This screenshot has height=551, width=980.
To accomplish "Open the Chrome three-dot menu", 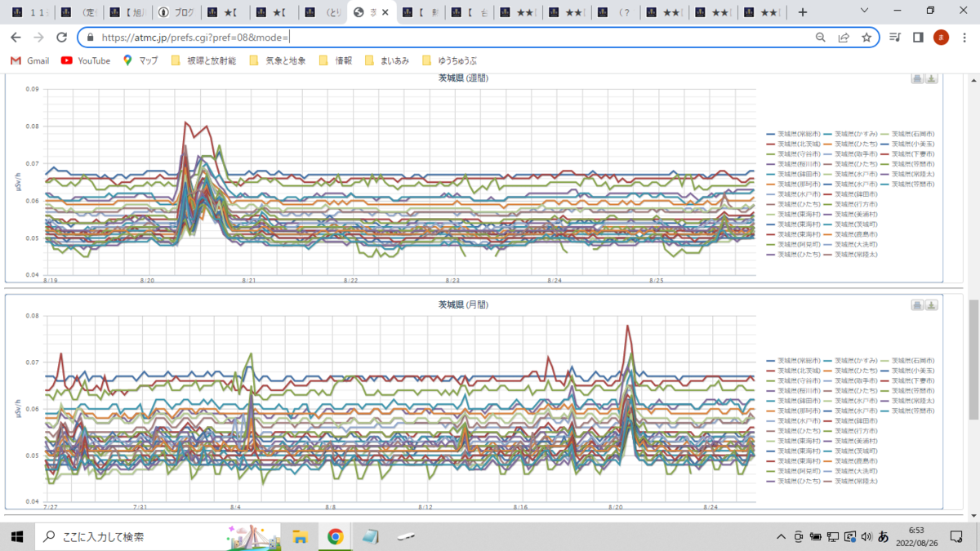I will pyautogui.click(x=964, y=38).
